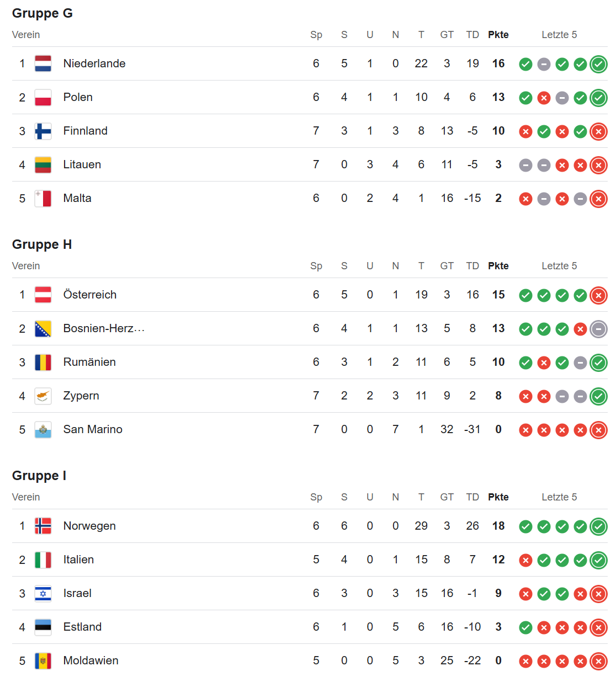This screenshot has height=682, width=616.
Task: Select the Litauen table row name
Action: pos(82,164)
